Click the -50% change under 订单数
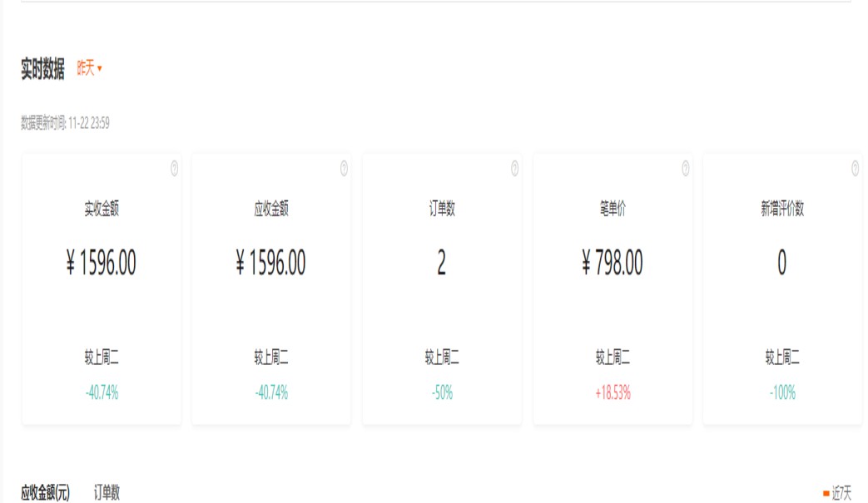Image resolution: width=868 pixels, height=503 pixels. (442, 393)
